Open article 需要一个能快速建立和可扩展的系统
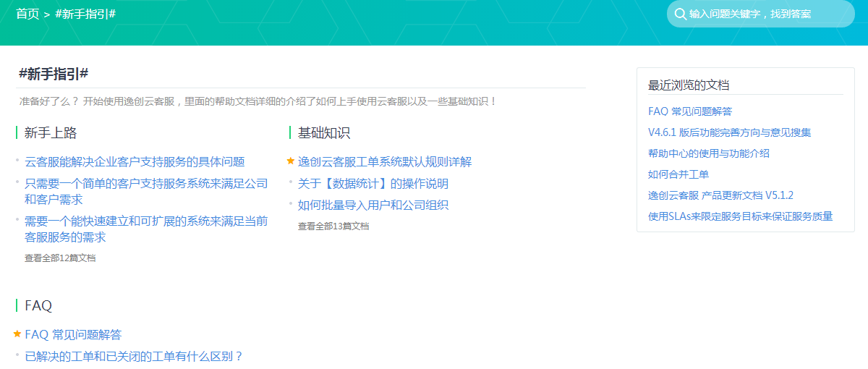Viewport: 868px width, 369px height. pyautogui.click(x=146, y=229)
